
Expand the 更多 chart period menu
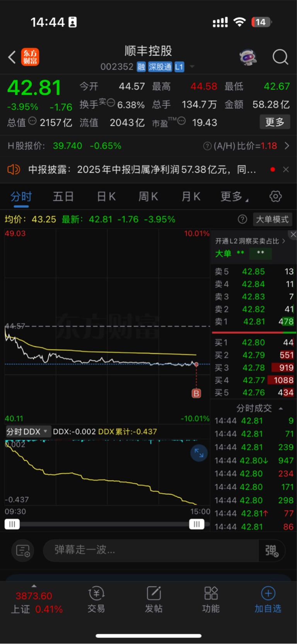(x=234, y=197)
